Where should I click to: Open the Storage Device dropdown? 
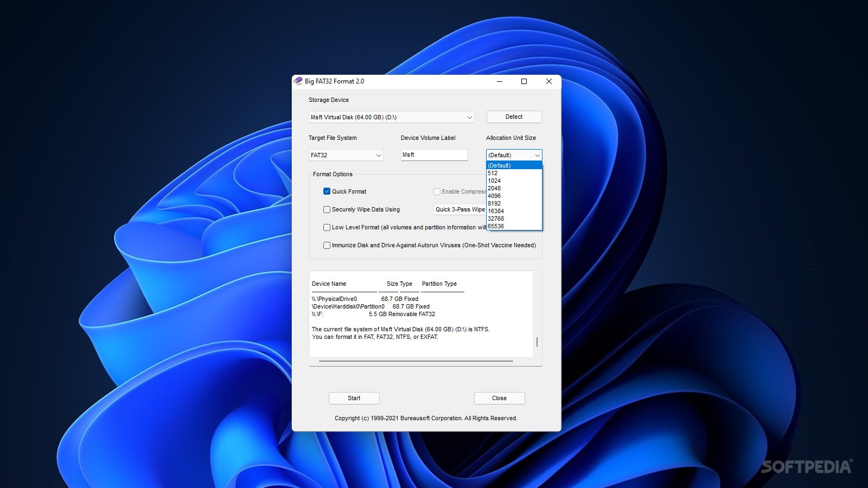coord(391,117)
